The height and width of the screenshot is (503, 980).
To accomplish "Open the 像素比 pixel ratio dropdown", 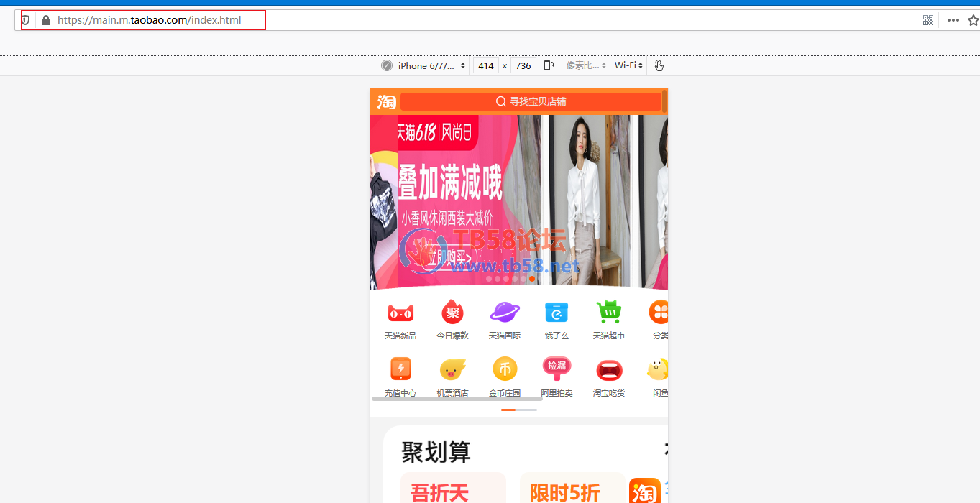I will [586, 65].
